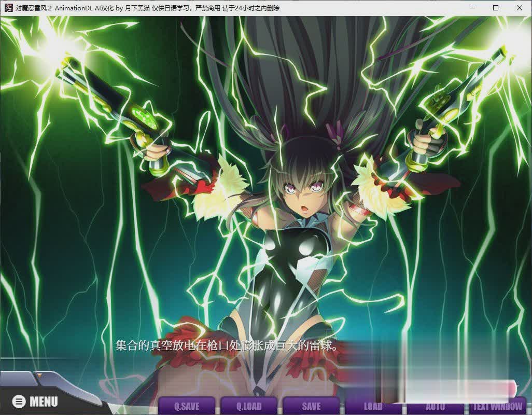Quick save with the Q.SAVE button

(187, 406)
